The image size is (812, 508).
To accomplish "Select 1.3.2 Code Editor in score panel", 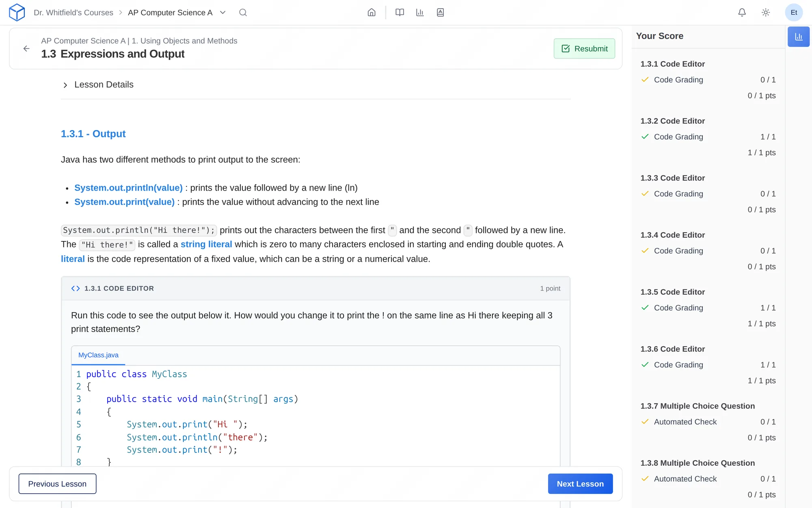I will [x=672, y=121].
